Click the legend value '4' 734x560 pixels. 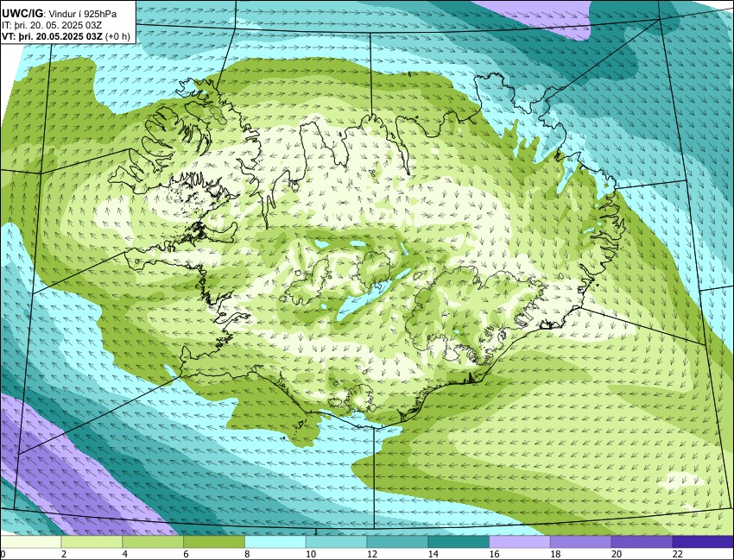[x=124, y=554]
